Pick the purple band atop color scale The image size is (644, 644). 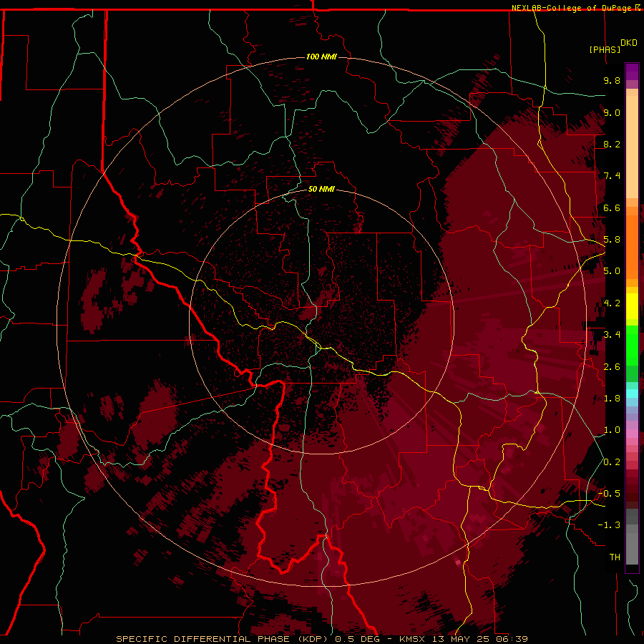click(x=632, y=72)
